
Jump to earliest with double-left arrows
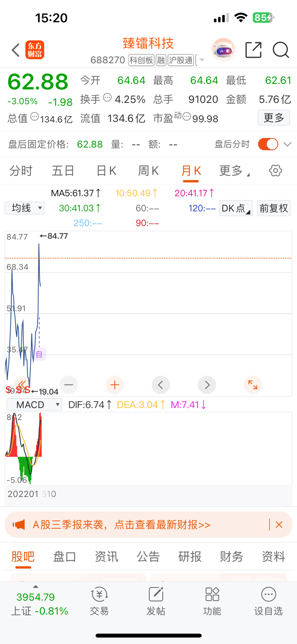[22, 385]
